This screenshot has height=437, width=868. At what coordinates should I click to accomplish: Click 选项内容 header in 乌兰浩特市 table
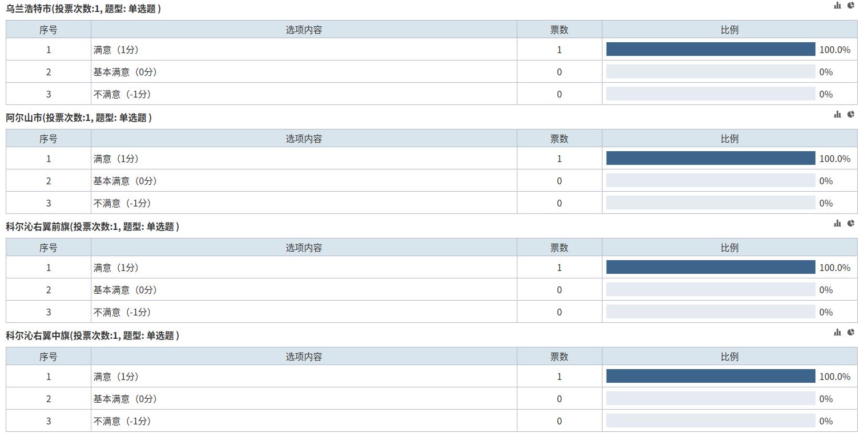pyautogui.click(x=304, y=30)
